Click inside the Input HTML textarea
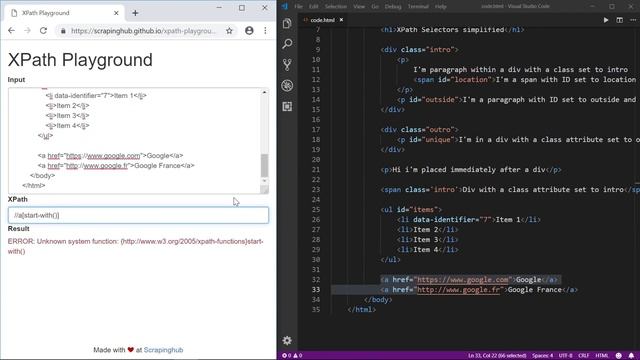This screenshot has height=360, width=640. coord(135,140)
